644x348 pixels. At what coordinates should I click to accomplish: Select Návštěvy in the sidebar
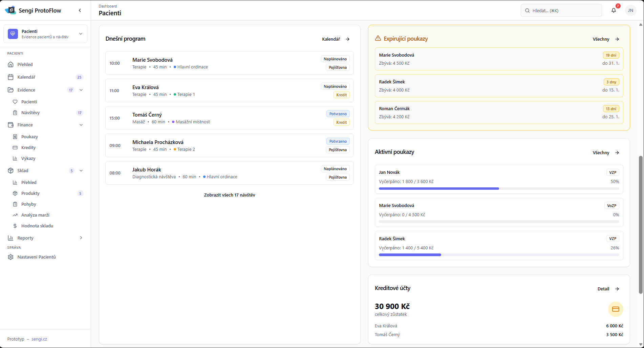[30, 112]
